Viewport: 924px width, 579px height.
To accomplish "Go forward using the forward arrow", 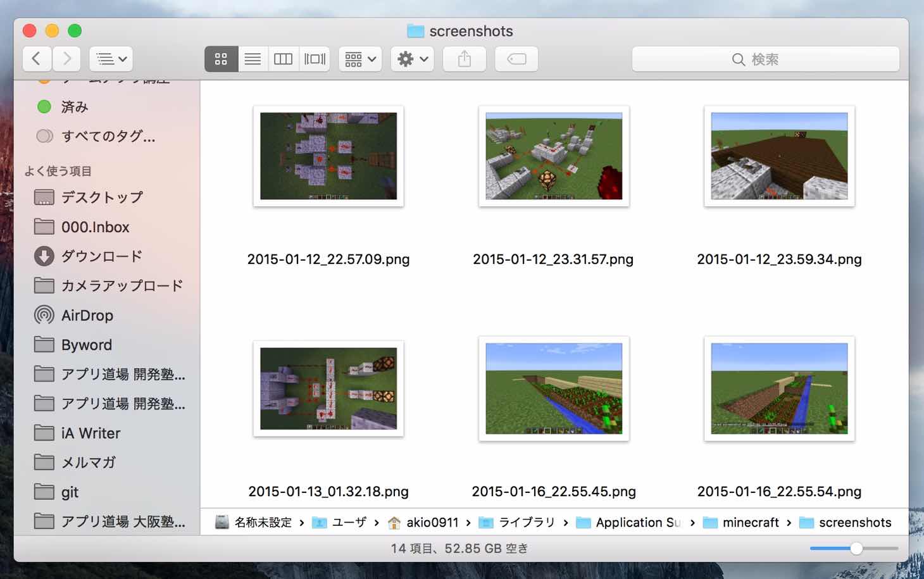I will click(x=66, y=59).
